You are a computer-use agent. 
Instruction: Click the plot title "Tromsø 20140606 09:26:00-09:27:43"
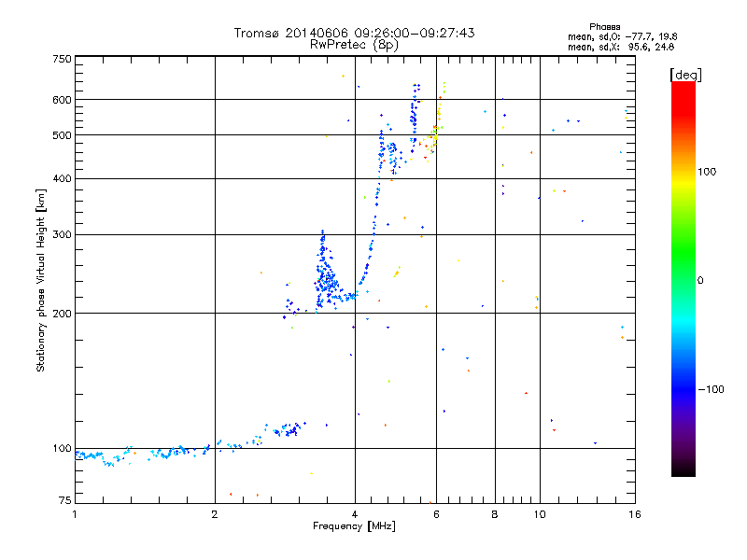tap(354, 33)
